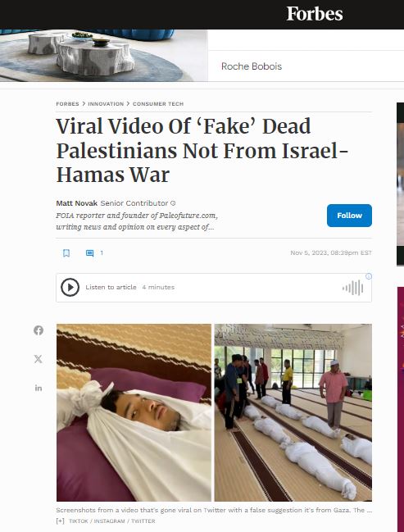
Task: Open the Innovation breadcrumb section
Action: click(106, 104)
